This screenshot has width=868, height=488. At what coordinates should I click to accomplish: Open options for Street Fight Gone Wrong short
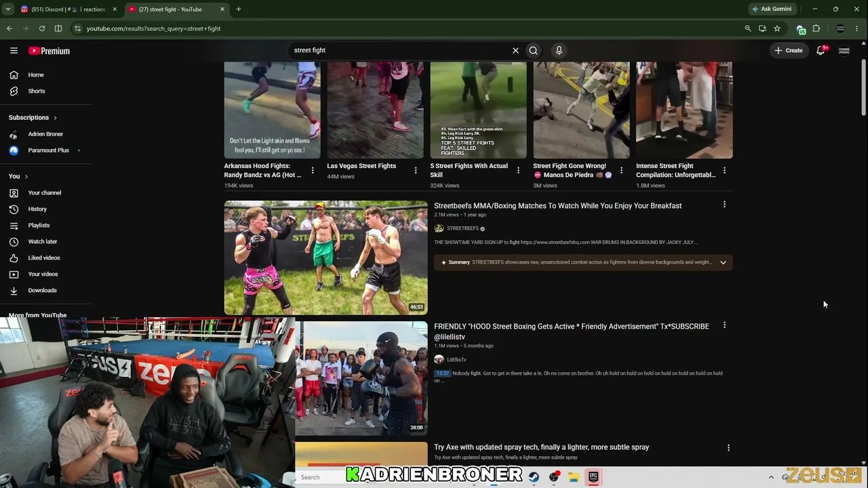point(621,170)
